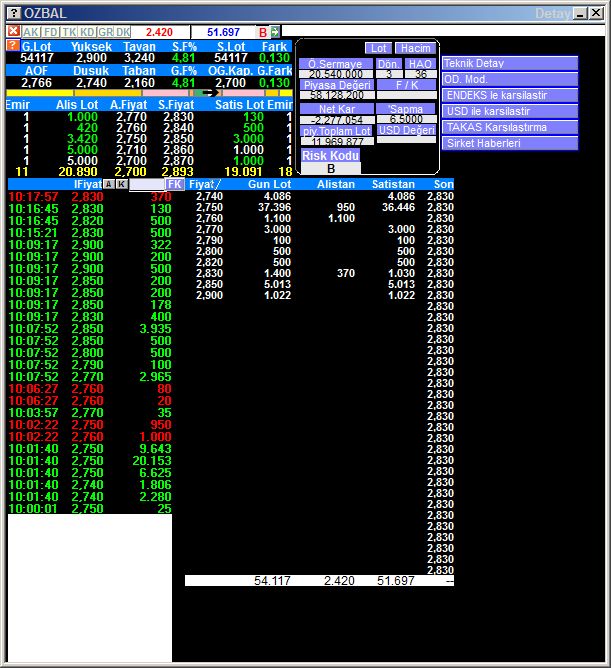Click the Gun Lot column header
611x668 pixels.
coord(269,184)
